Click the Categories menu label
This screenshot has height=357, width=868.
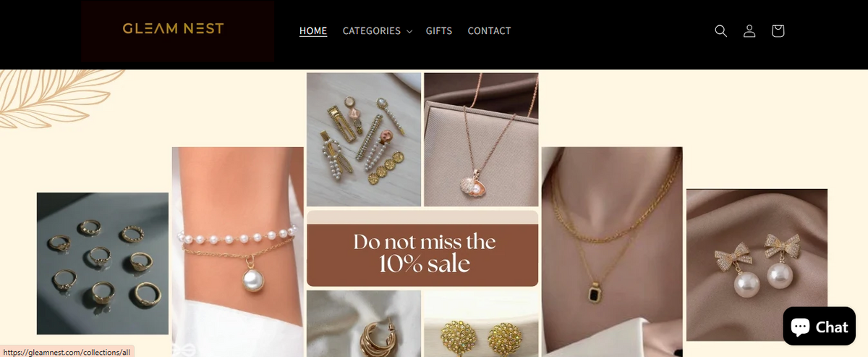pos(371,31)
